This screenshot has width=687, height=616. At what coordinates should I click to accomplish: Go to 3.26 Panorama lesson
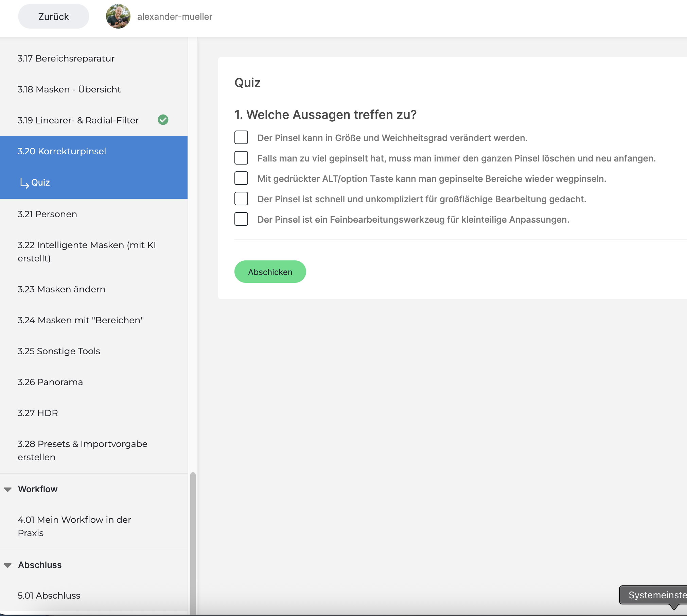[x=50, y=382]
